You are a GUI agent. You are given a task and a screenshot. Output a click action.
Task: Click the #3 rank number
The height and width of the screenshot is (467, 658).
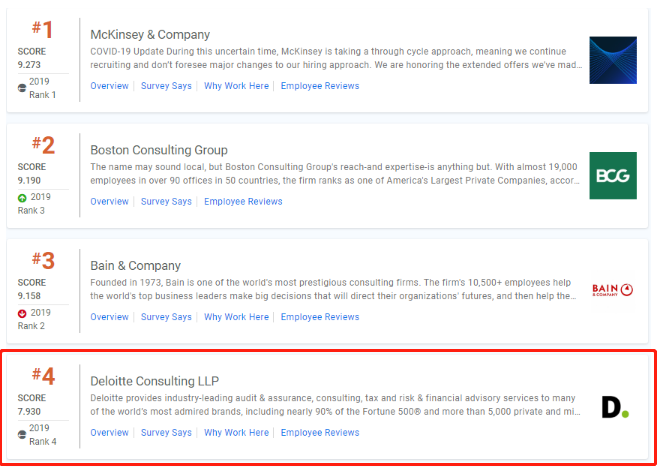[x=43, y=261]
